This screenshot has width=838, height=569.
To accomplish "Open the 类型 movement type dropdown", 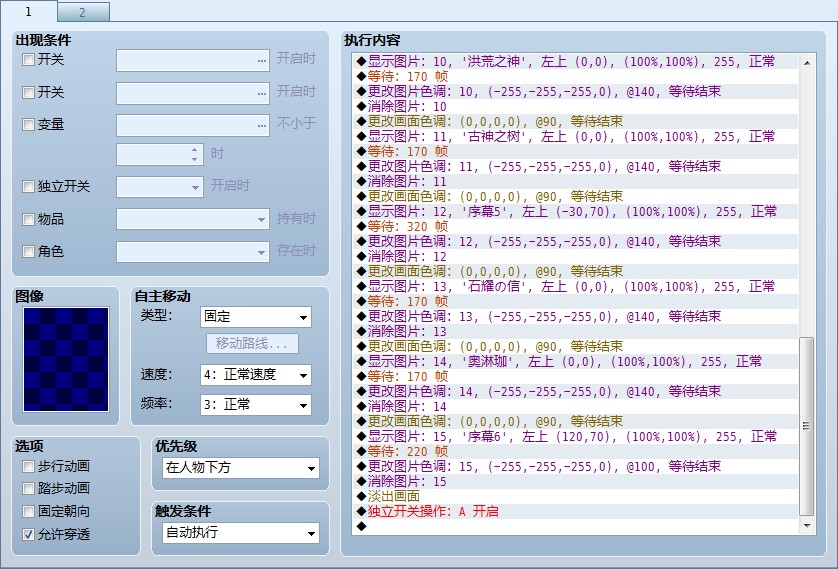I will (255, 317).
